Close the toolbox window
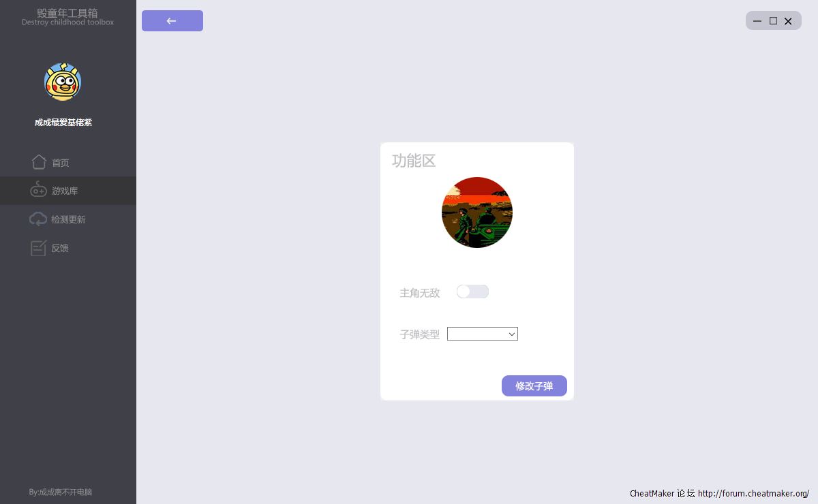The image size is (818, 504). click(x=788, y=21)
